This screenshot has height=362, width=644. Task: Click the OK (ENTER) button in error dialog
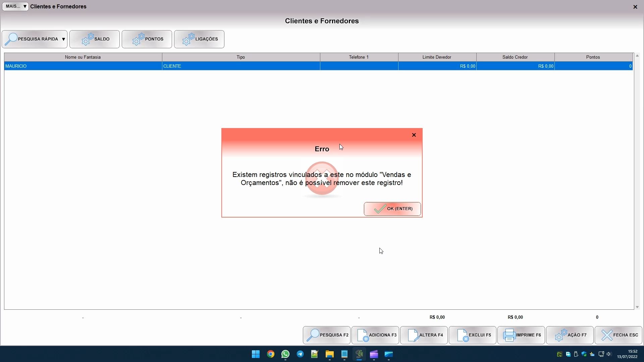(x=392, y=209)
